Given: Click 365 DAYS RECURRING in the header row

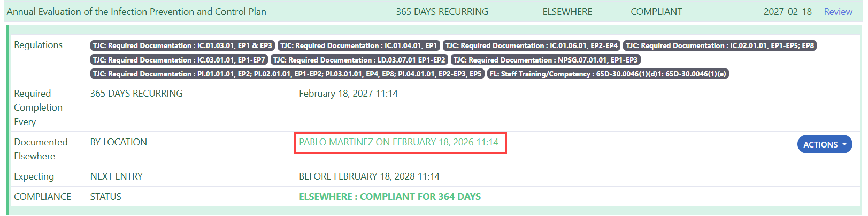Looking at the screenshot, I should [x=442, y=12].
